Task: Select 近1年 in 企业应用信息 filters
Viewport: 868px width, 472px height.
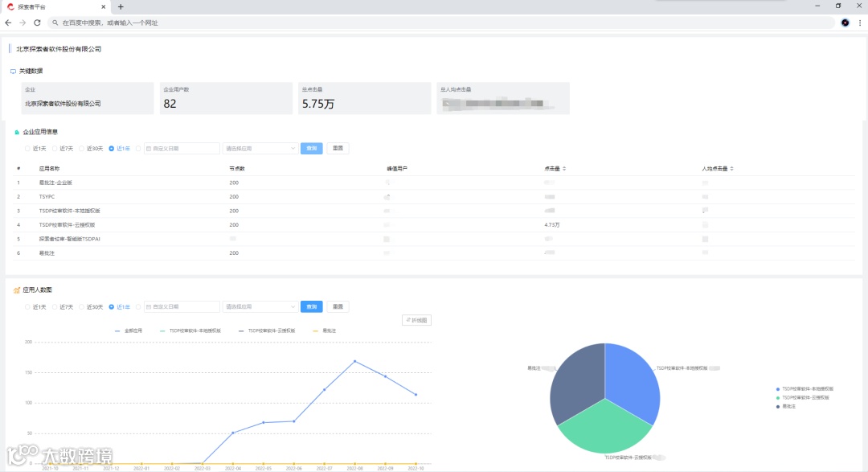Action: coord(120,149)
